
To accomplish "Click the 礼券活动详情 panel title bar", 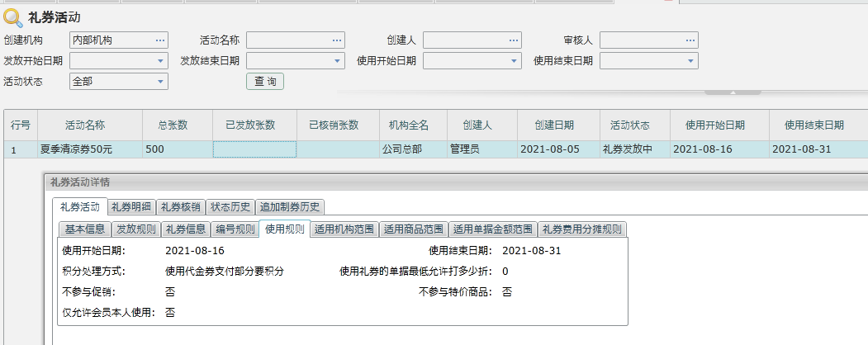I will click(456, 182).
